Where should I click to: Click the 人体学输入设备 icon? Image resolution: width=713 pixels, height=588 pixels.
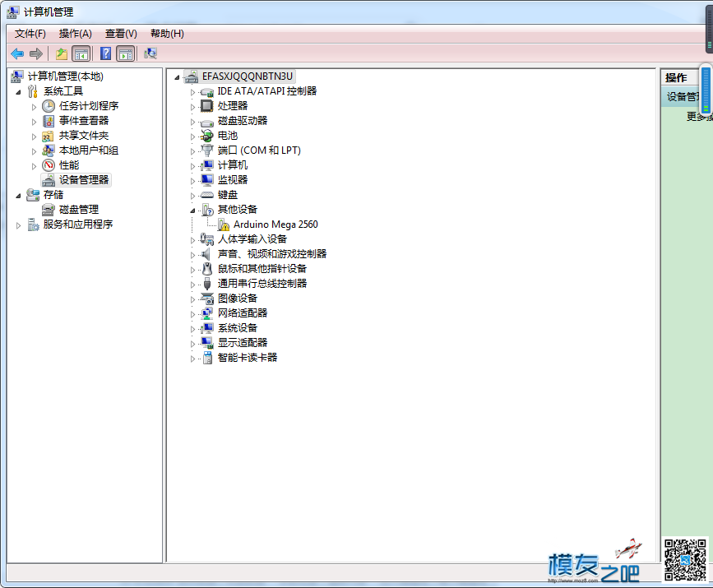207,239
